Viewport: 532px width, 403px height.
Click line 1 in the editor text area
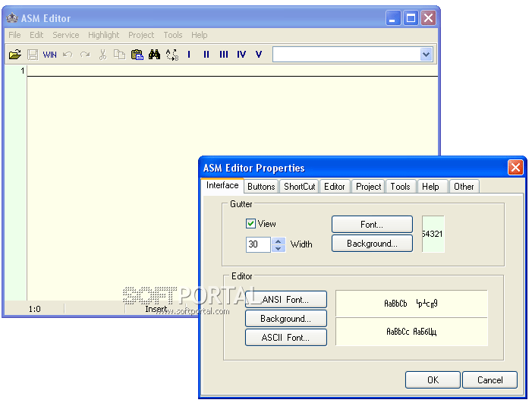232,71
